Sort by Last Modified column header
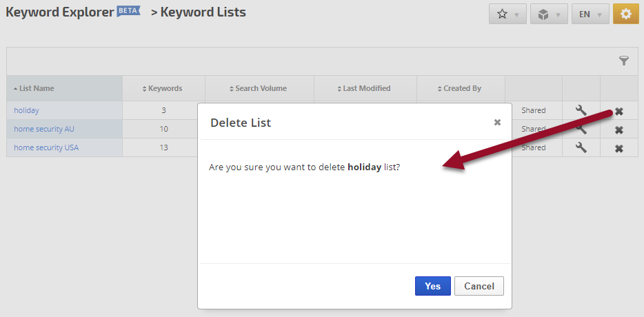This screenshot has height=317, width=644. tap(365, 88)
